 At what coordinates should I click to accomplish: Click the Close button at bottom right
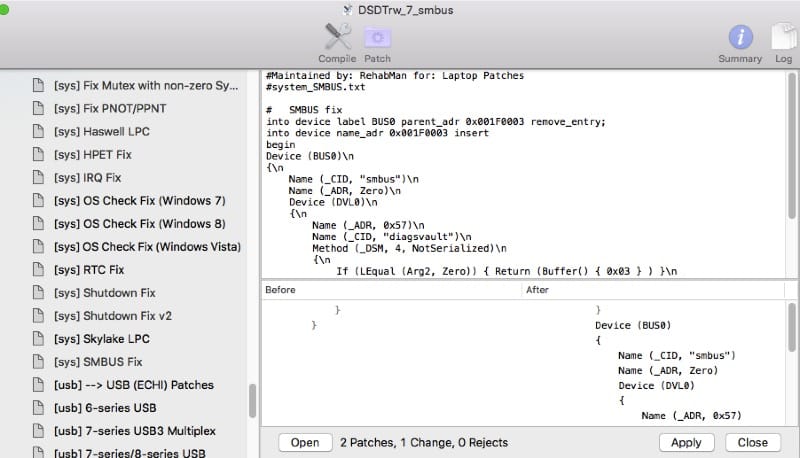753,442
